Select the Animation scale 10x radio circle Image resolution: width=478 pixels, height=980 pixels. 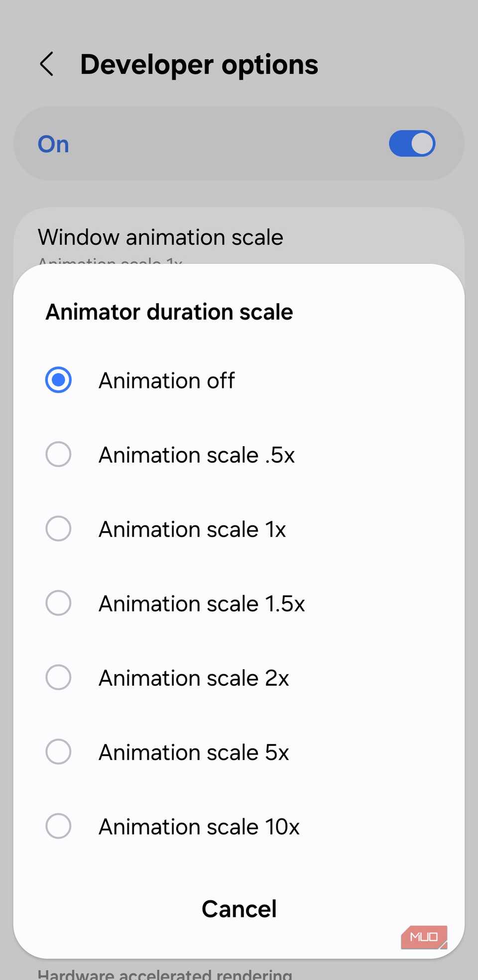point(58,826)
